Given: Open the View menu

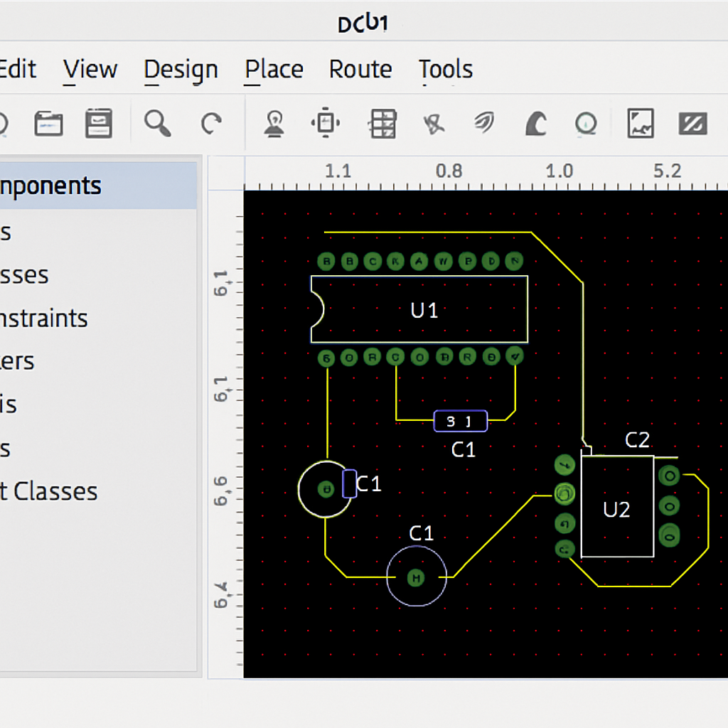Looking at the screenshot, I should click(90, 70).
